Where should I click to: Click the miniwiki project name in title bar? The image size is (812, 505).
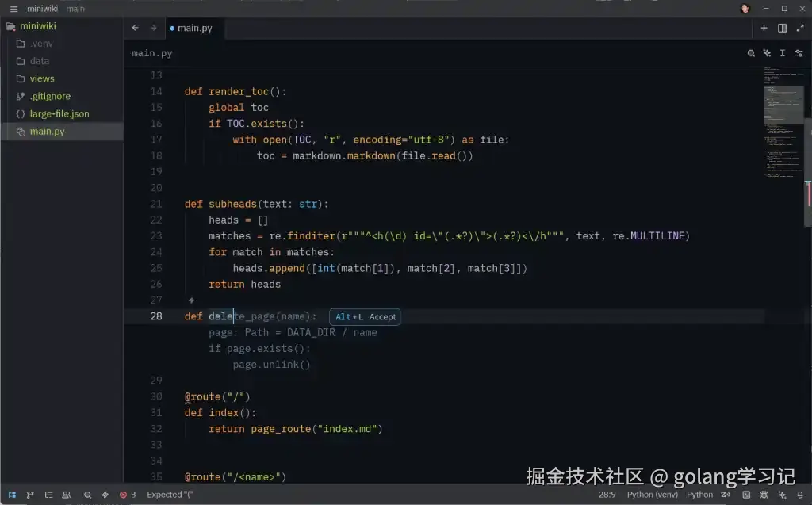coord(43,9)
